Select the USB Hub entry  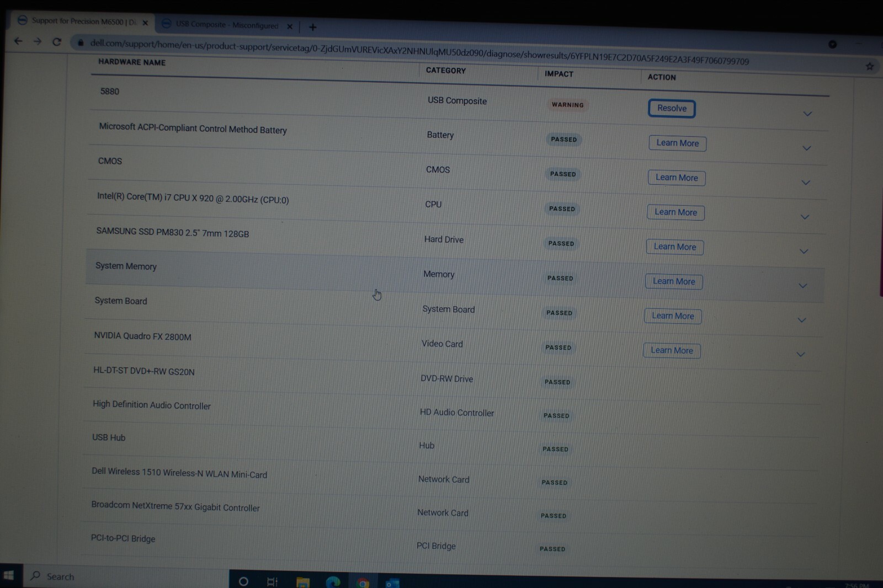tap(108, 437)
